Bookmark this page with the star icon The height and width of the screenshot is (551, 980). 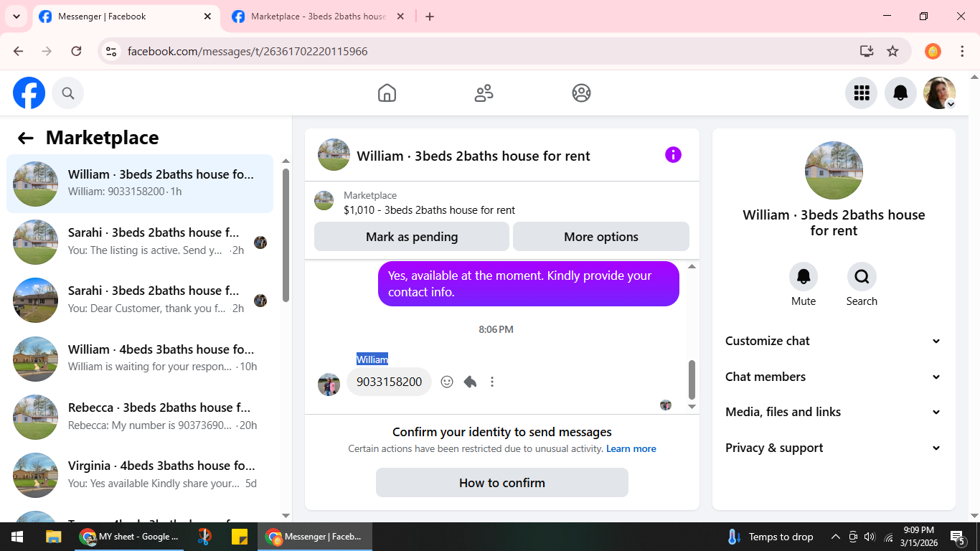tap(892, 51)
